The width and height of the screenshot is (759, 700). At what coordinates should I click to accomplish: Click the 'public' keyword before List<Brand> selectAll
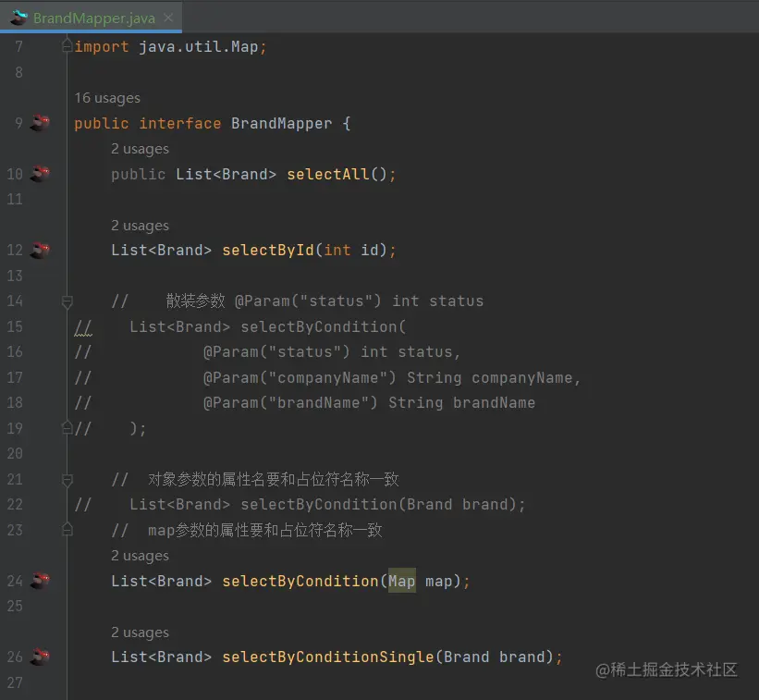pyautogui.click(x=139, y=174)
